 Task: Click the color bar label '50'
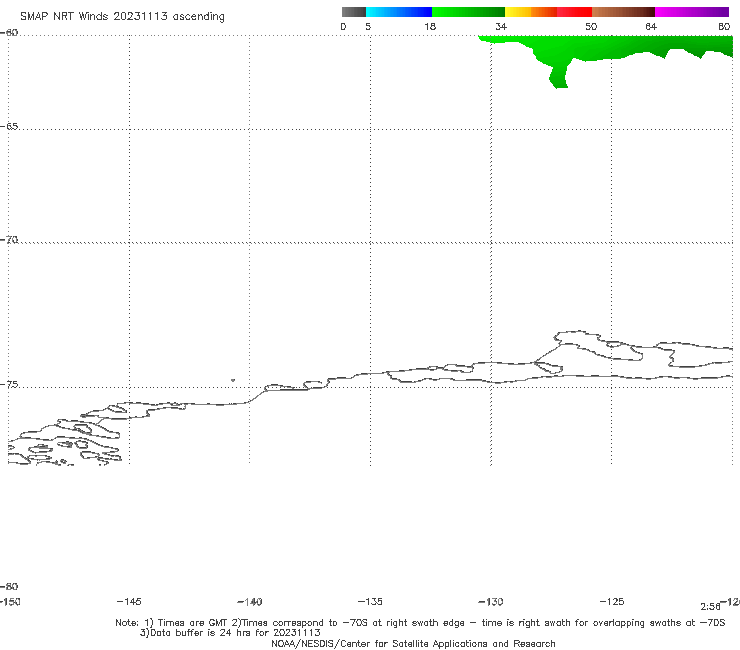tap(591, 26)
